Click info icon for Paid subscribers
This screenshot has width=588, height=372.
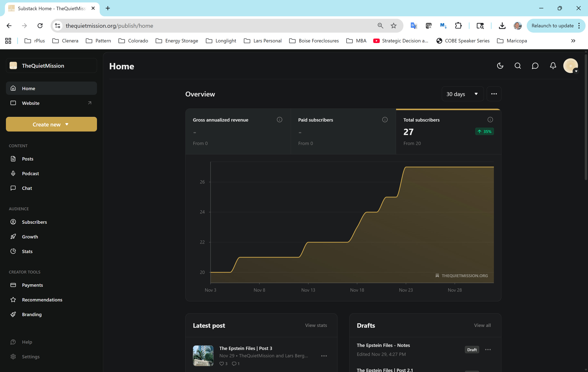[385, 120]
